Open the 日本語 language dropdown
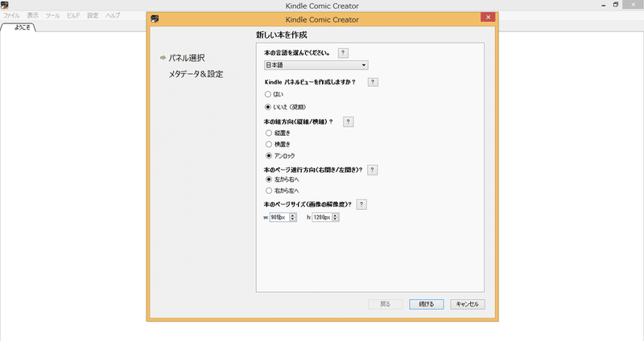Viewport: 644px width, 341px height. [316, 65]
